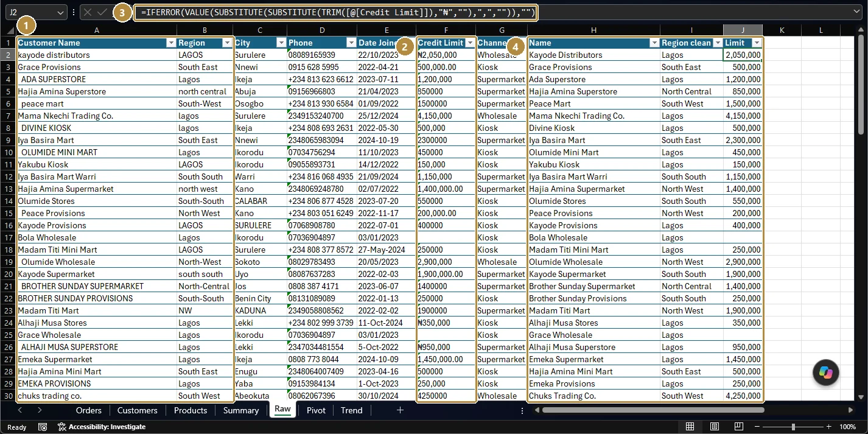
Task: Switch to the Products sheet tab
Action: (x=191, y=410)
